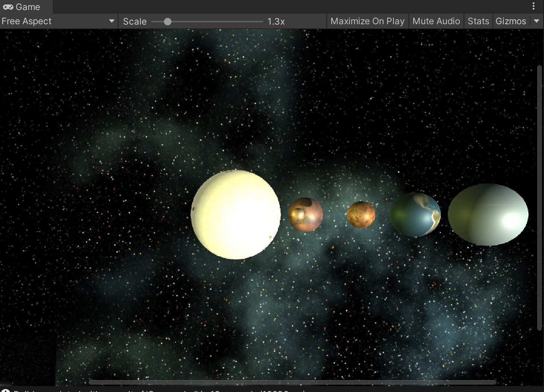Toggle the Stats overlay

478,21
